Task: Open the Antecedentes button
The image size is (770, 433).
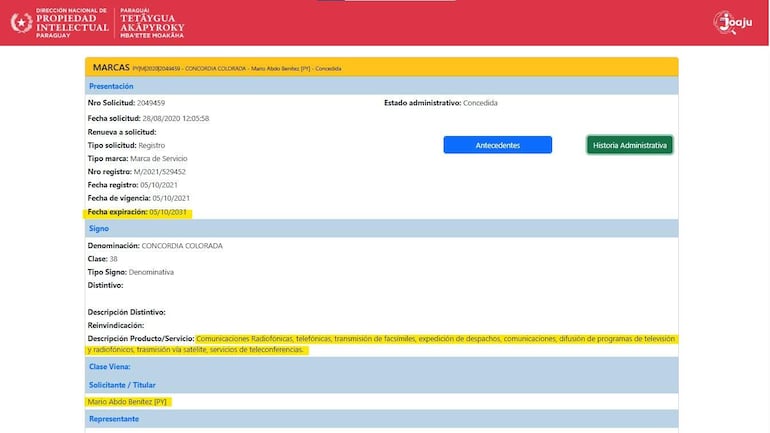Action: click(x=497, y=145)
